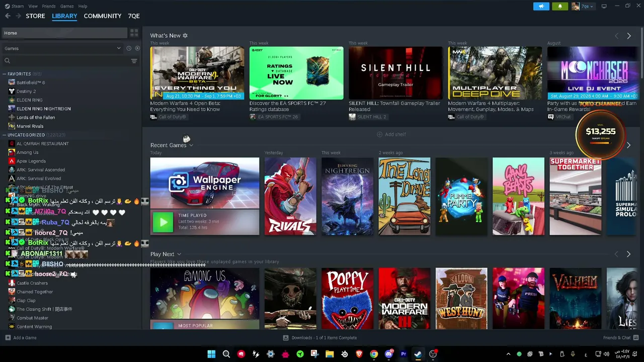Open the Downloads status link

click(320, 338)
